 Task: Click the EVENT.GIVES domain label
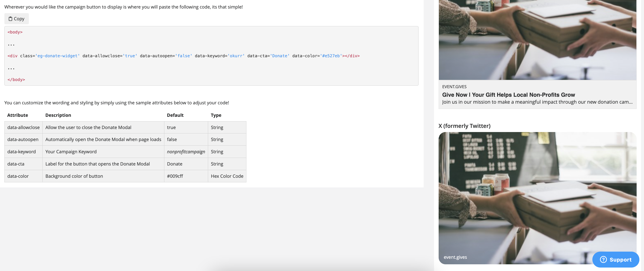point(454,87)
